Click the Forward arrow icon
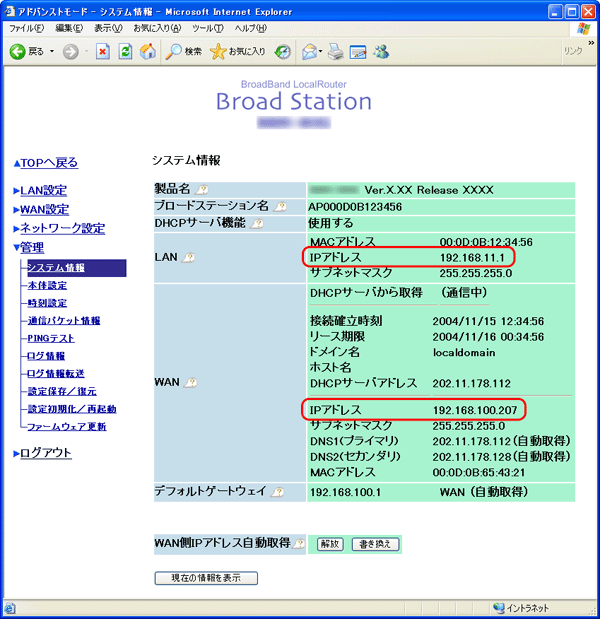 point(71,52)
